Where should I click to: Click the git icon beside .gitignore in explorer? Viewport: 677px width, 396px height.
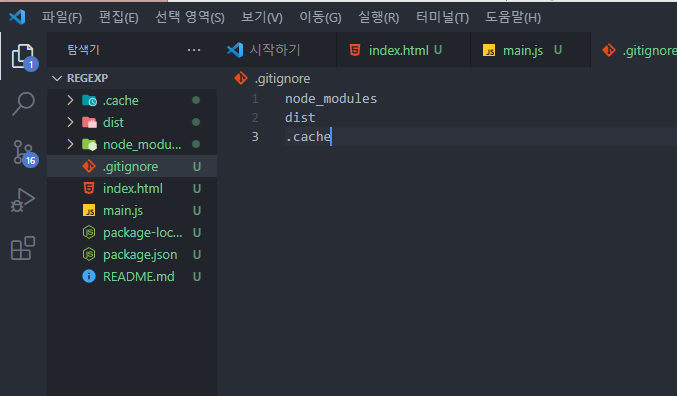click(x=89, y=166)
